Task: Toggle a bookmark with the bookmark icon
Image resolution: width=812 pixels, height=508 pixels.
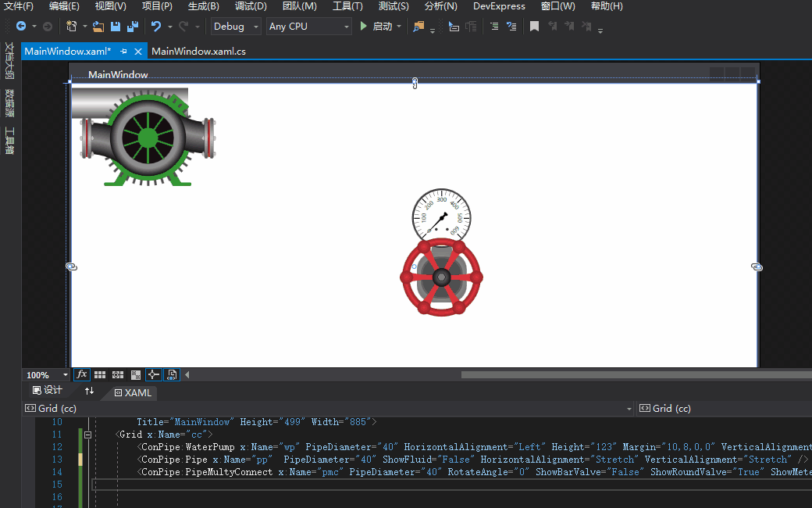Action: pyautogui.click(x=534, y=26)
